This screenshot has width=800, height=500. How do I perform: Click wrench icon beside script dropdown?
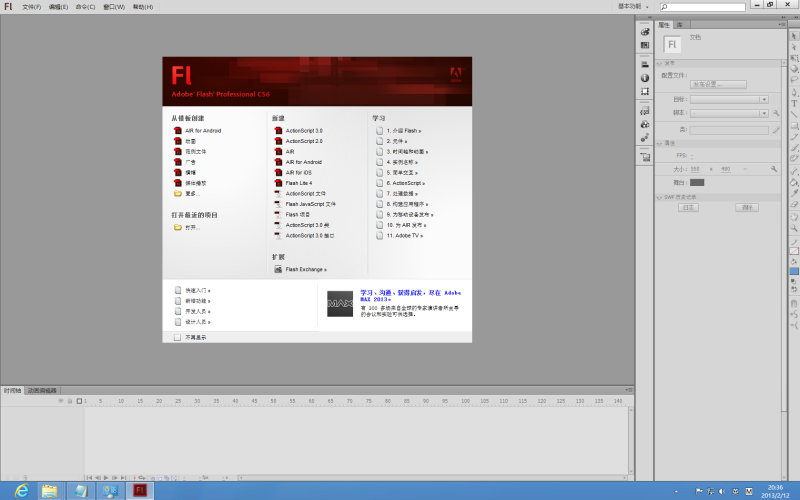tap(776, 113)
